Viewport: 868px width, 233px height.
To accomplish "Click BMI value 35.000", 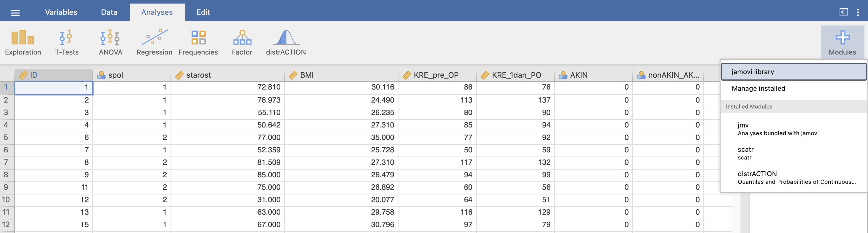I will tap(341, 138).
